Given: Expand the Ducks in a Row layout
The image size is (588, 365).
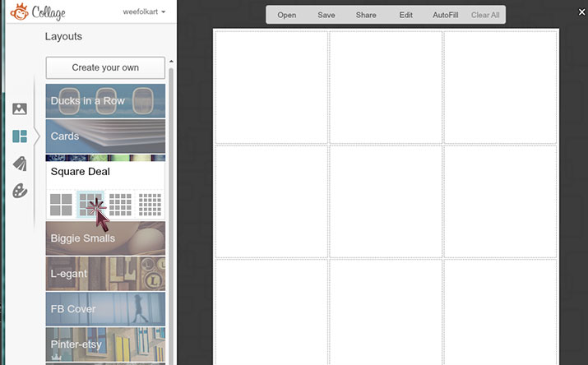Looking at the screenshot, I should [105, 101].
